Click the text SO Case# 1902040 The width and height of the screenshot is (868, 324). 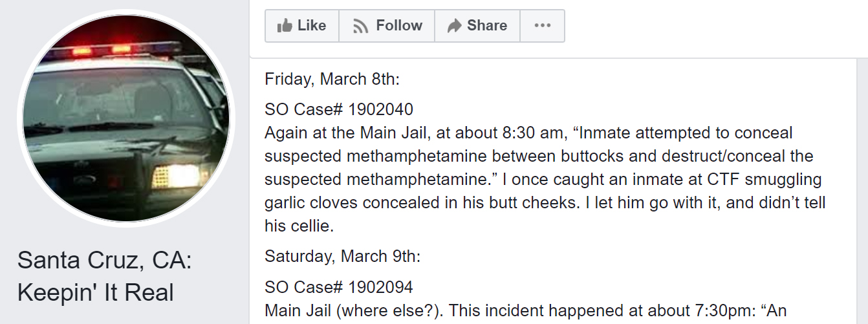tap(339, 109)
